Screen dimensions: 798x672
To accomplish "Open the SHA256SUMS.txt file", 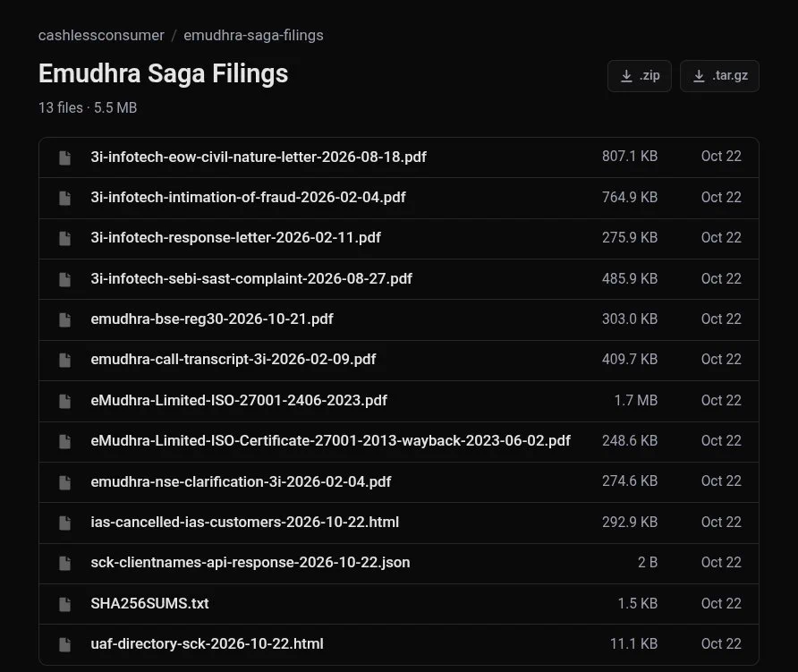I will pos(149,603).
